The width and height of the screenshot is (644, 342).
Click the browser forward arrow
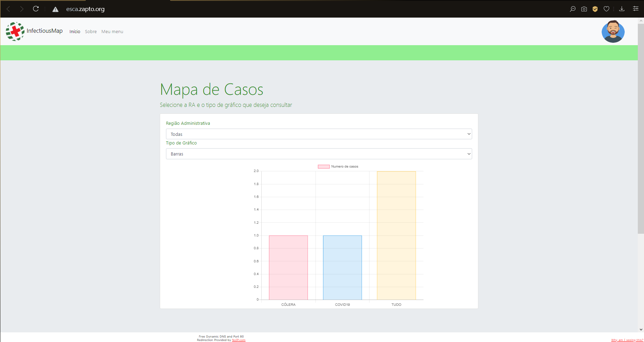22,9
